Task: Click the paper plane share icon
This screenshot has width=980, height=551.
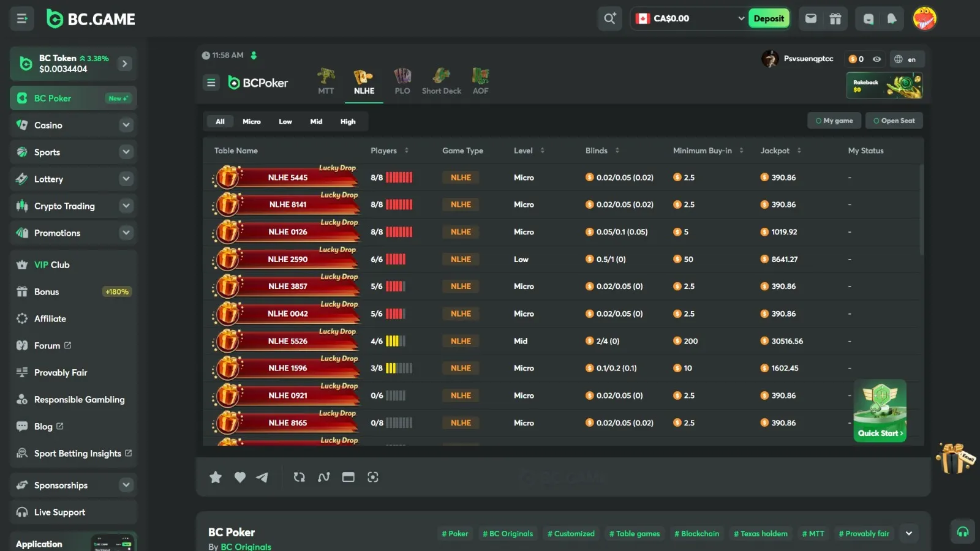Action: (262, 478)
